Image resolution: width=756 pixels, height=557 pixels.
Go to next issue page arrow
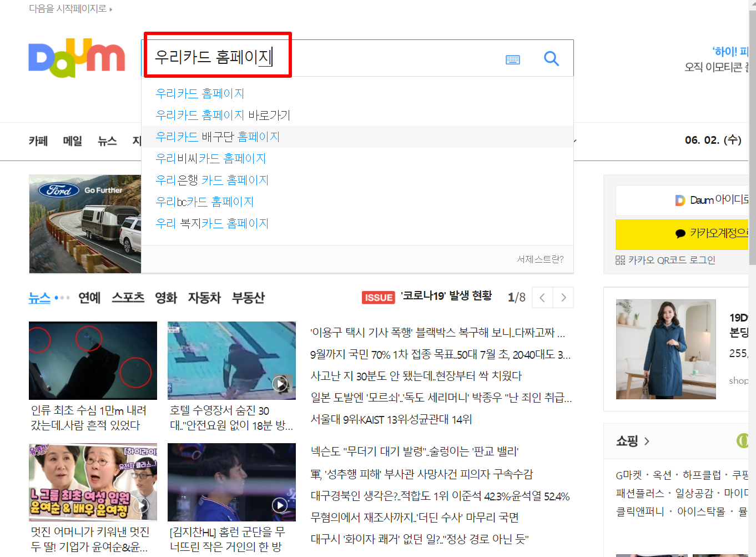click(563, 298)
